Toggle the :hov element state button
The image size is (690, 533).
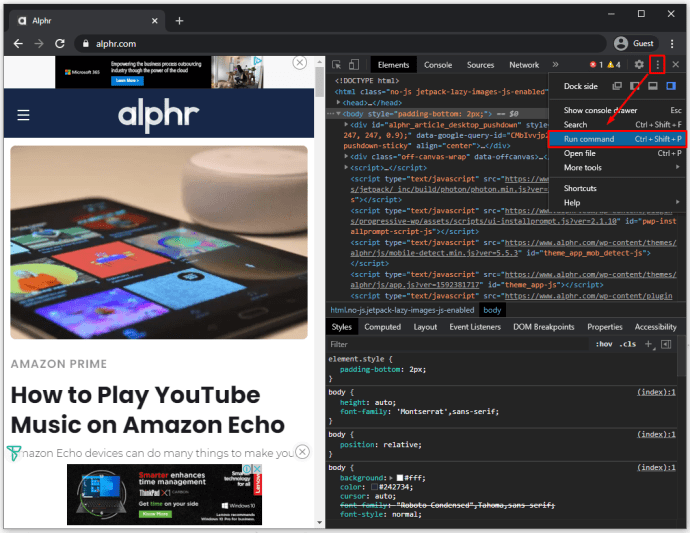pos(604,344)
